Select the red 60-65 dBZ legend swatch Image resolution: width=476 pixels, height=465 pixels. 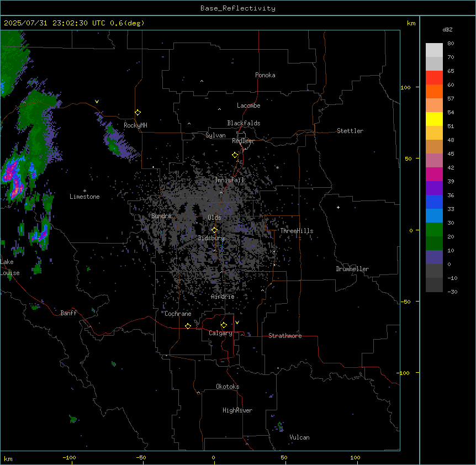[434, 78]
